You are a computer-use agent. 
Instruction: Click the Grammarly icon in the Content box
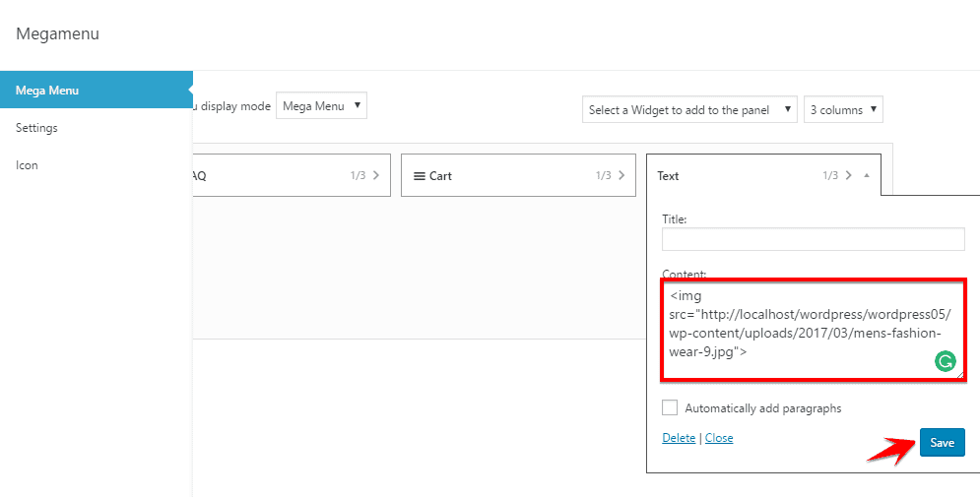tap(945, 362)
